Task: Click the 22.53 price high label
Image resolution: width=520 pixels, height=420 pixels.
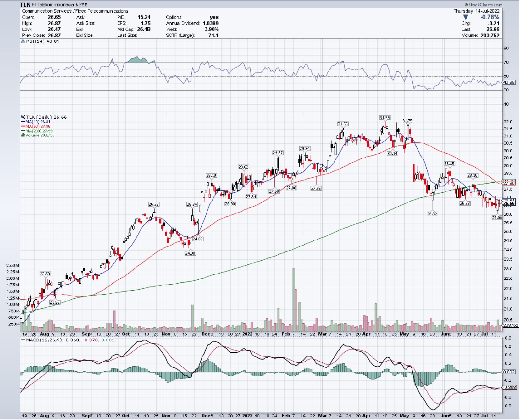Action: [x=45, y=274]
